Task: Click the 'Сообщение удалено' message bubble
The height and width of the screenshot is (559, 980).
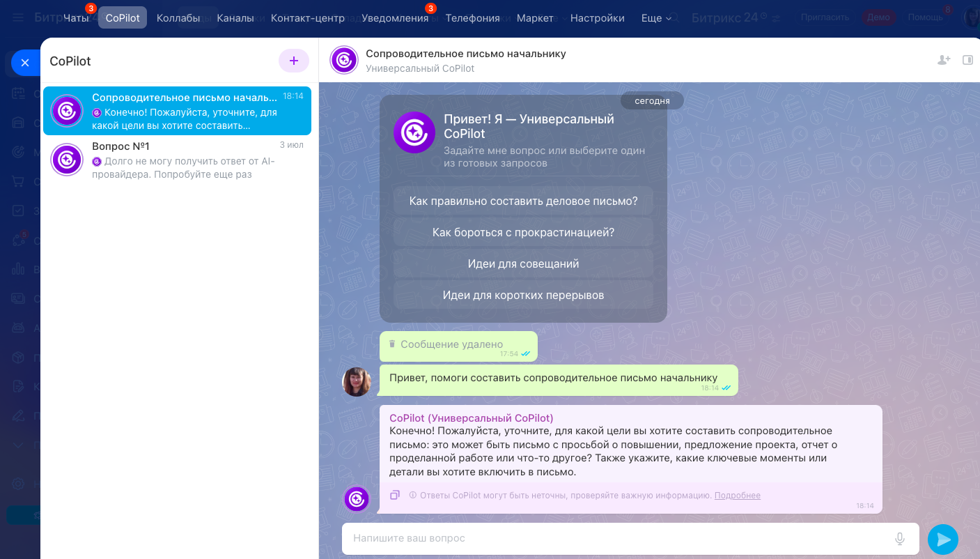Action: (x=458, y=346)
